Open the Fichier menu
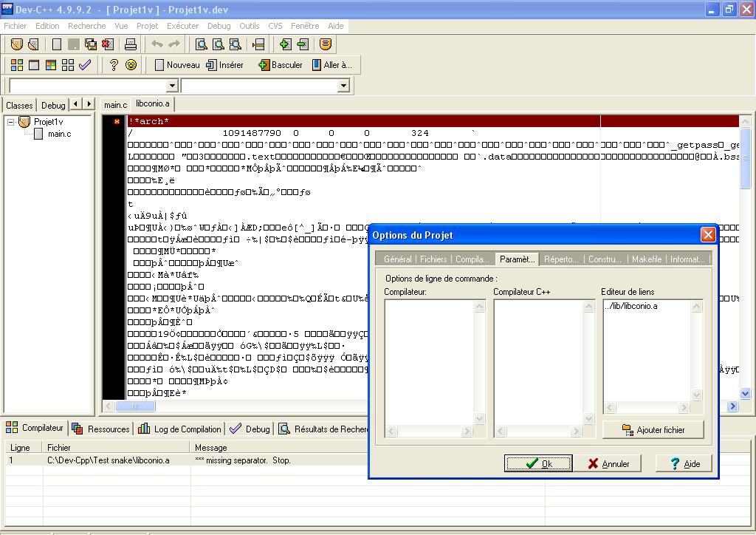 pyautogui.click(x=16, y=26)
